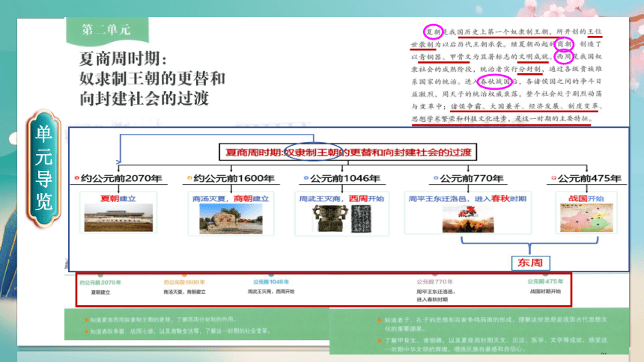Click the circled word 西周 in the paragraph
The width and height of the screenshot is (644, 362).
coord(564,56)
